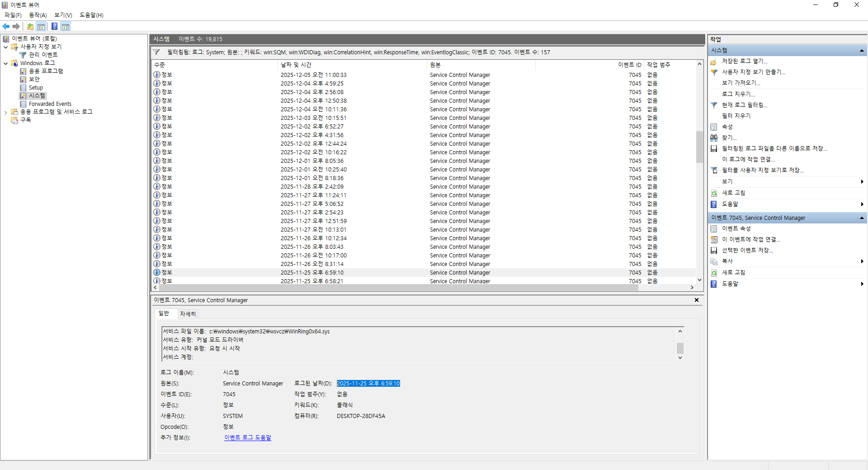Viewport: 868px width, 470px height.
Task: Click the floppy disk icon for 필터링된 로그 파일 저장
Action: point(714,148)
